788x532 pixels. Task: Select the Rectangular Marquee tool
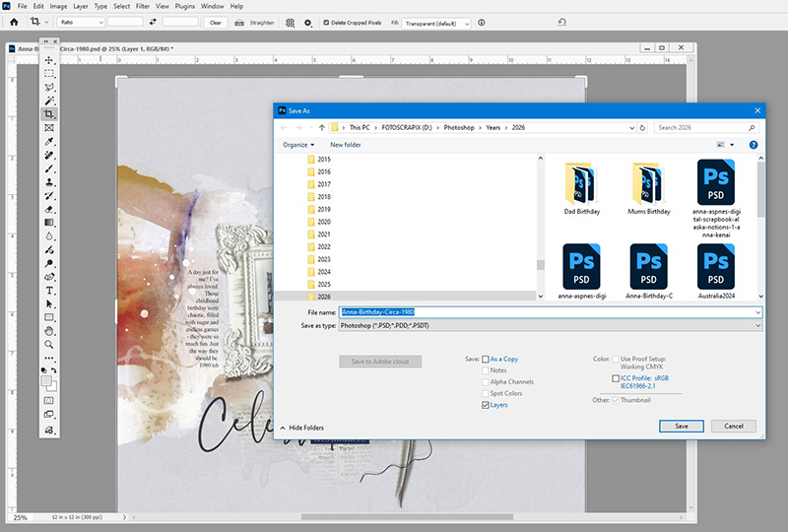pyautogui.click(x=48, y=74)
